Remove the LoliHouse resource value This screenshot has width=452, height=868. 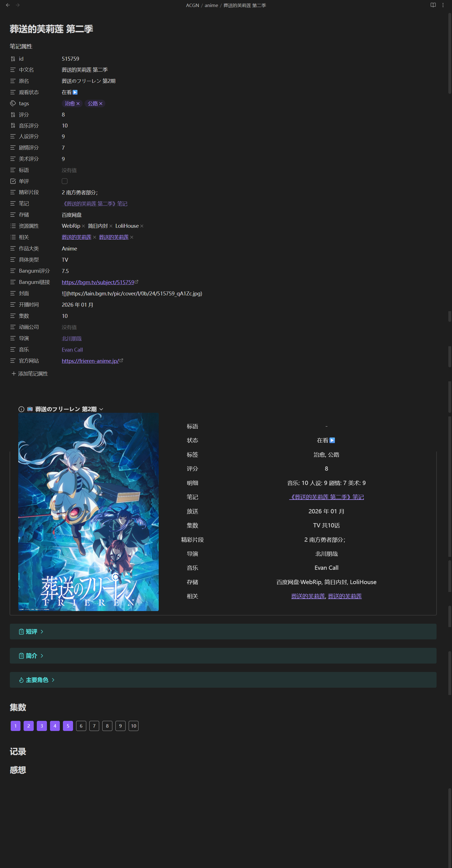coord(142,226)
